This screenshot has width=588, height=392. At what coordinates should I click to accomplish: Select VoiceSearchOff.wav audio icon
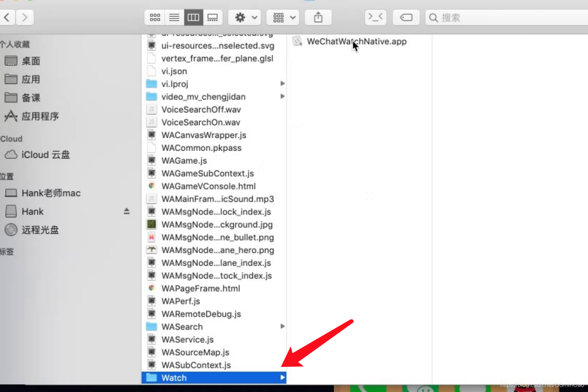152,109
